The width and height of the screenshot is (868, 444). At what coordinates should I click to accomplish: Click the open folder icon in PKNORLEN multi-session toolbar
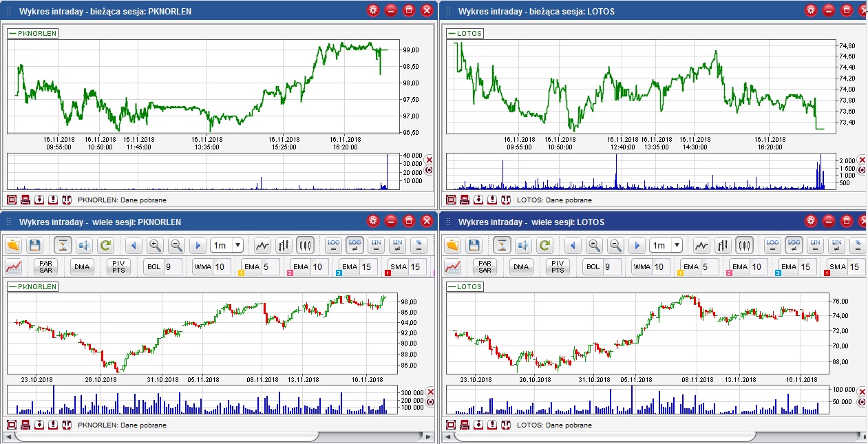(13, 245)
